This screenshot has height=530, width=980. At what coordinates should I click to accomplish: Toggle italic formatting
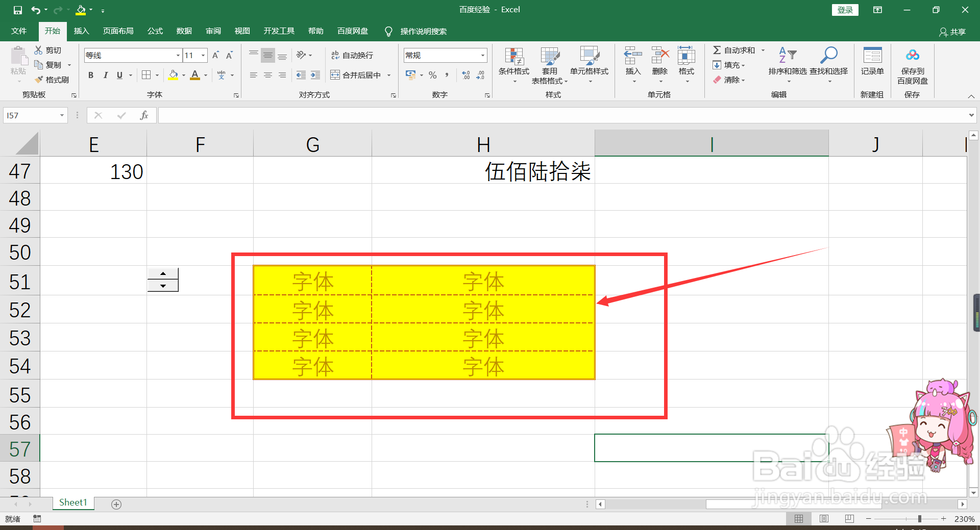tap(106, 75)
